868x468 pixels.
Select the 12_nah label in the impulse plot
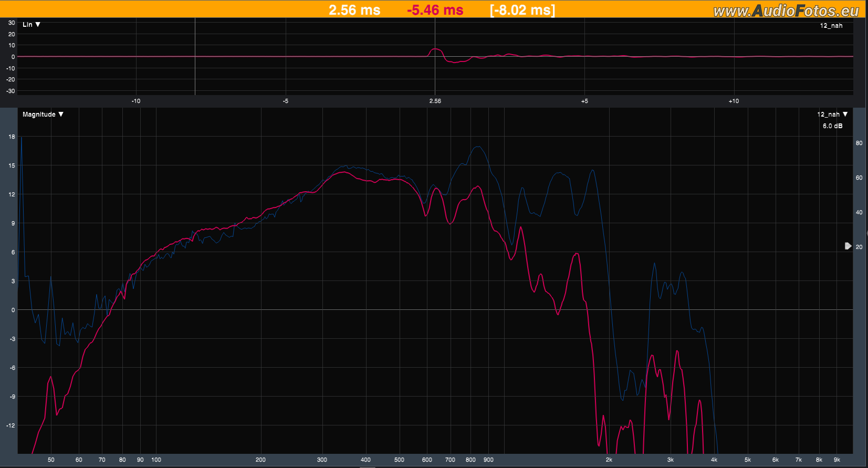coord(831,26)
